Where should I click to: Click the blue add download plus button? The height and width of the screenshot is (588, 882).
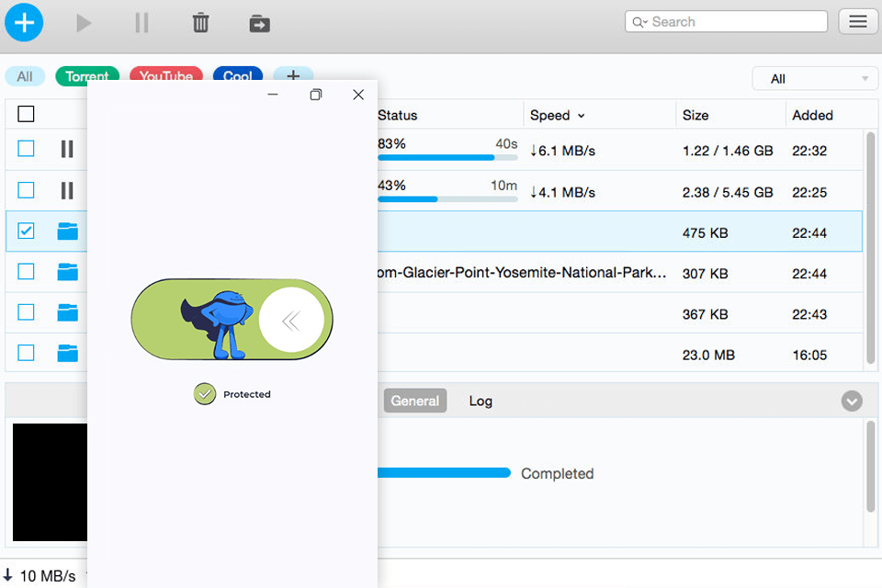24,22
